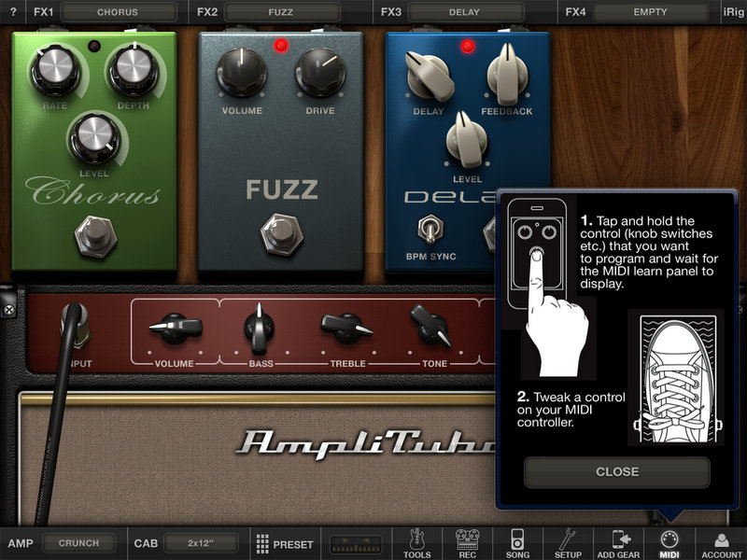
Task: Open the CAB 2x12 selector
Action: click(201, 543)
